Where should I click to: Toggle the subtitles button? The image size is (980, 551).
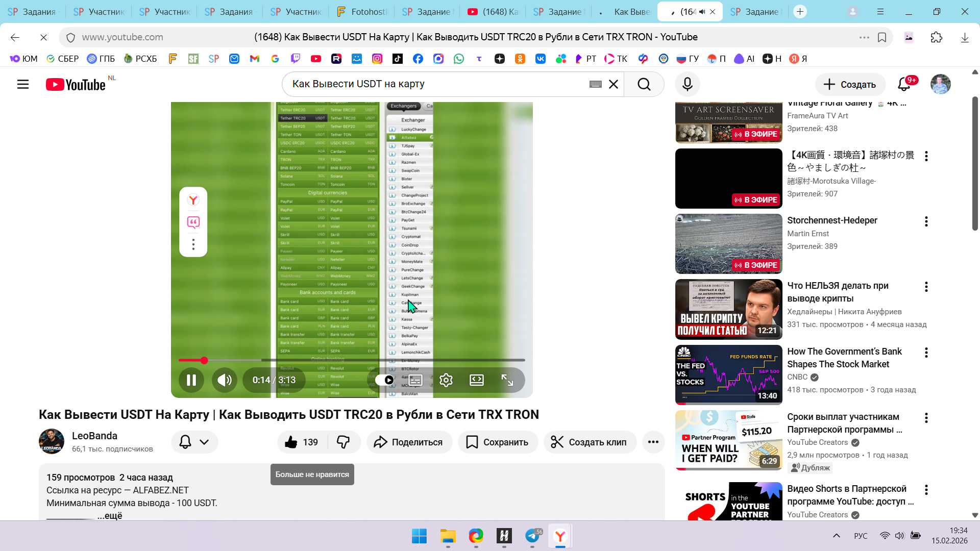click(x=415, y=380)
